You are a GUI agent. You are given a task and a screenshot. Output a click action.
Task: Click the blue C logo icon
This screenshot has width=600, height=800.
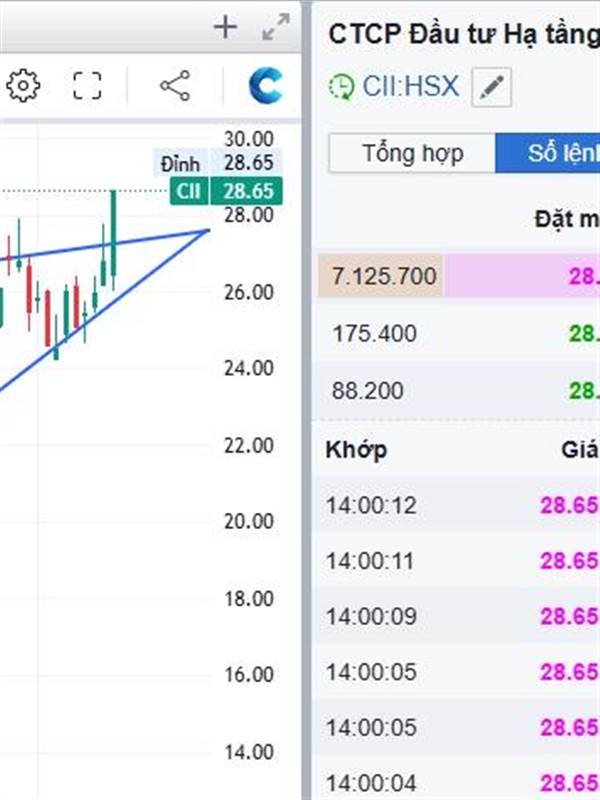tap(265, 85)
